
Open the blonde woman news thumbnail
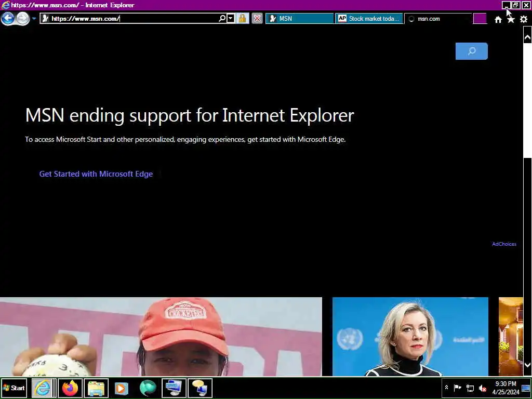410,337
